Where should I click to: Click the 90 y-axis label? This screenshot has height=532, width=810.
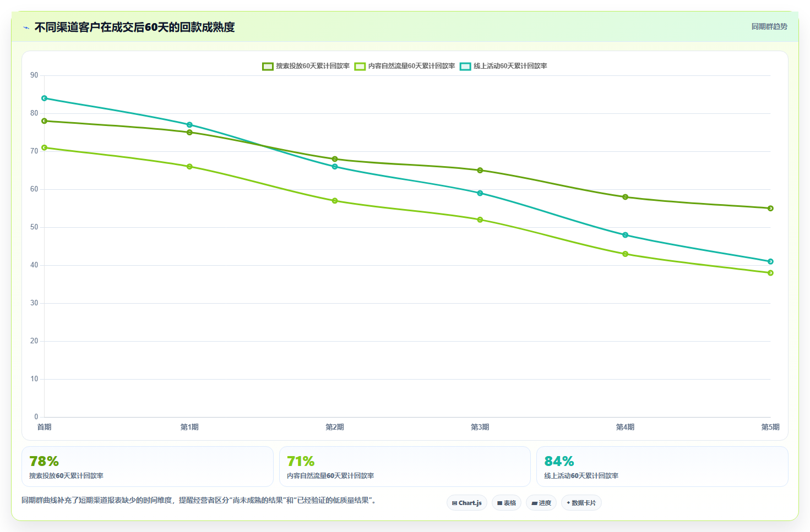pyautogui.click(x=34, y=75)
